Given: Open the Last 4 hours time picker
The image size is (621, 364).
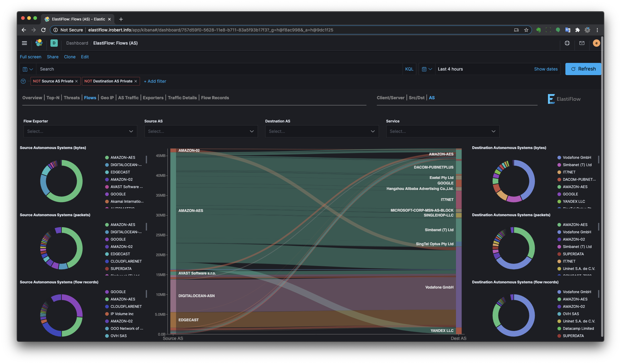Looking at the screenshot, I should pyautogui.click(x=450, y=69).
